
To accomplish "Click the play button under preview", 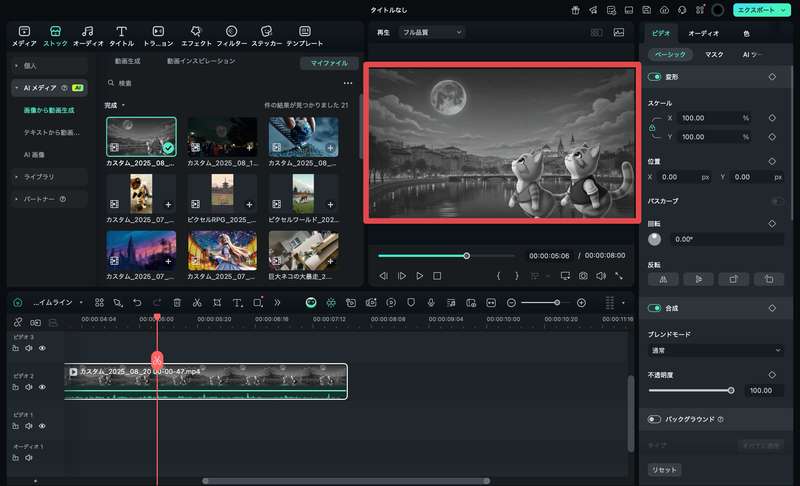I will click(419, 276).
